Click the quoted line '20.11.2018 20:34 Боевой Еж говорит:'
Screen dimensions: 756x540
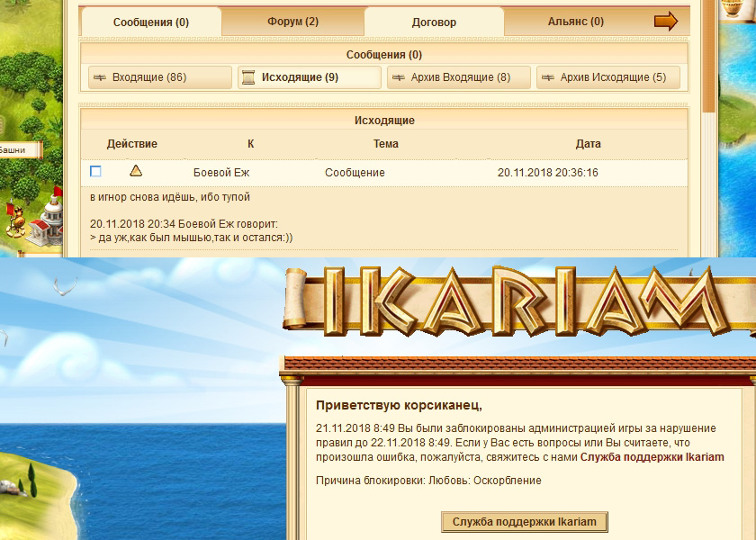(x=184, y=224)
